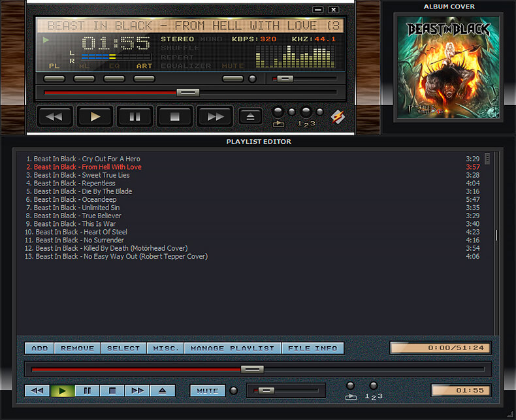Select track 'Oceandeep'
This screenshot has width=516, height=420.
[x=253, y=199]
